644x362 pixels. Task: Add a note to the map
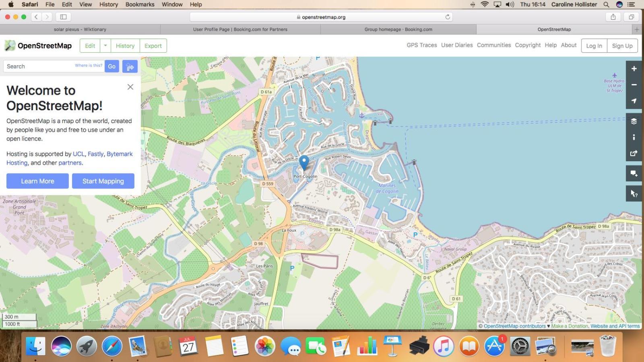coord(634,173)
